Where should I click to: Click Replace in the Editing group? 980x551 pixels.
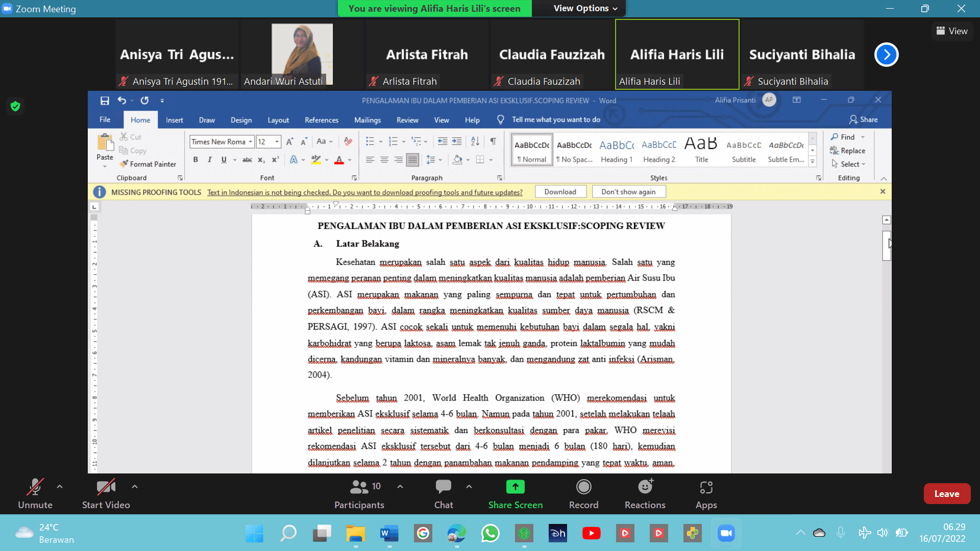pyautogui.click(x=847, y=151)
